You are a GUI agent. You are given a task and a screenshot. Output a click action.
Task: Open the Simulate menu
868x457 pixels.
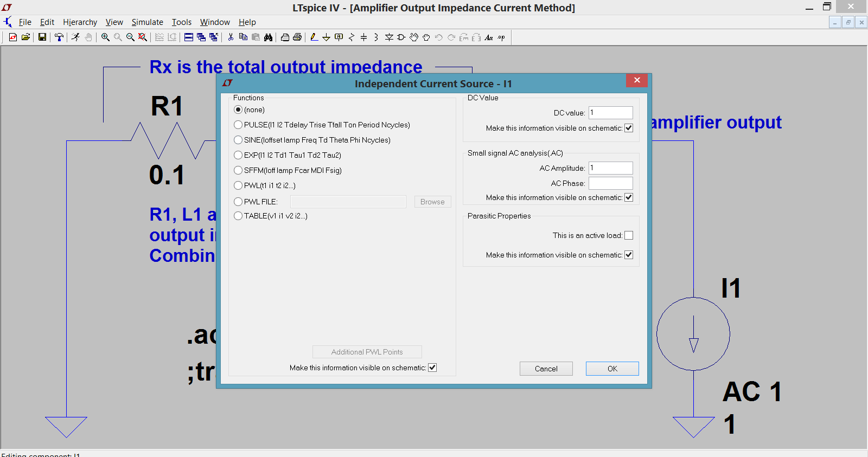(x=147, y=22)
